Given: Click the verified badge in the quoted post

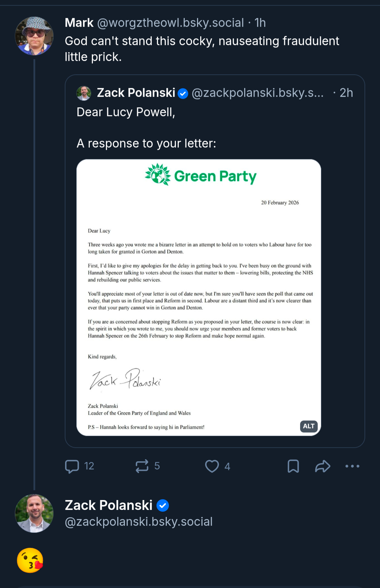Looking at the screenshot, I should pyautogui.click(x=183, y=94).
